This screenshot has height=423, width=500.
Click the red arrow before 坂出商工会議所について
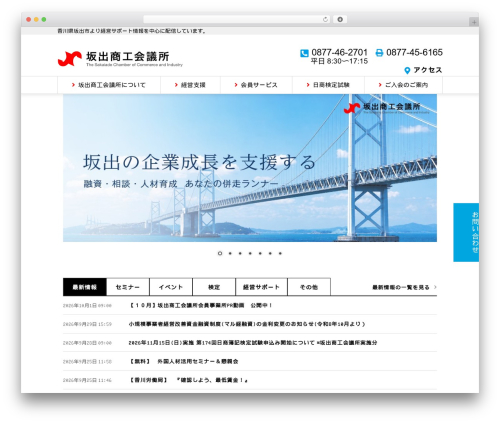point(73,85)
